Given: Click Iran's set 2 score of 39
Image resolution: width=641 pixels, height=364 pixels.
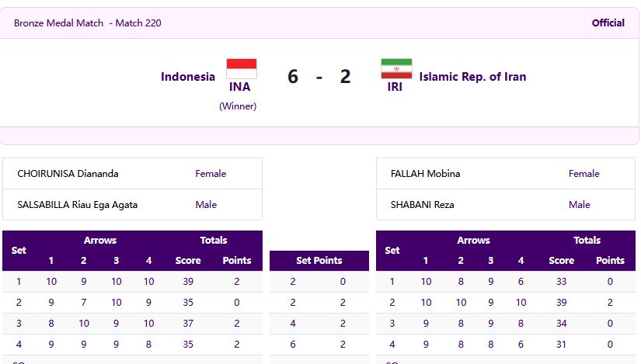Looking at the screenshot, I should [x=561, y=303].
